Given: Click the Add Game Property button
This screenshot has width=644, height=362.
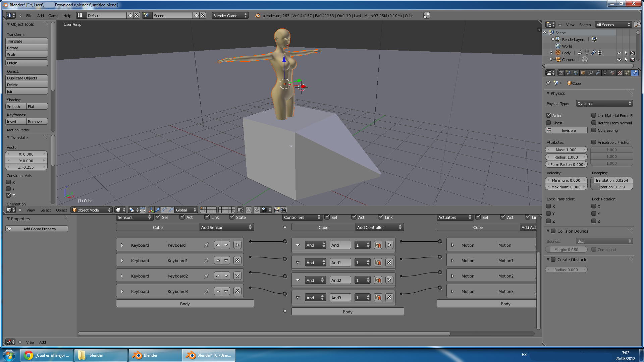Looking at the screenshot, I should pyautogui.click(x=37, y=229).
